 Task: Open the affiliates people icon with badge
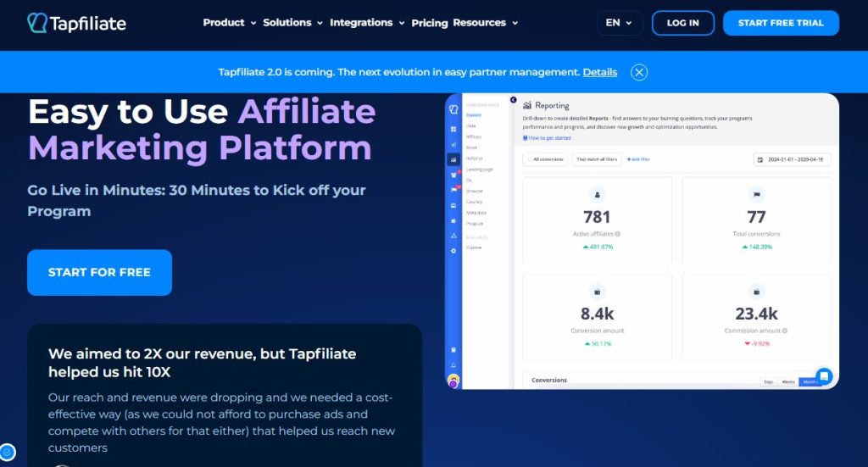[x=454, y=175]
